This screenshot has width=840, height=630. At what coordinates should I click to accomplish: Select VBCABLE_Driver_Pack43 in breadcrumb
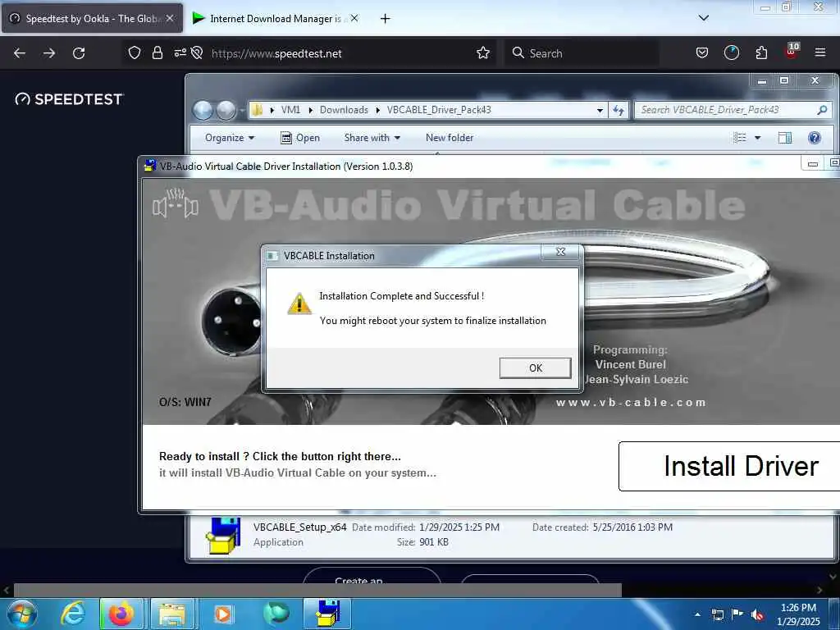coord(439,110)
